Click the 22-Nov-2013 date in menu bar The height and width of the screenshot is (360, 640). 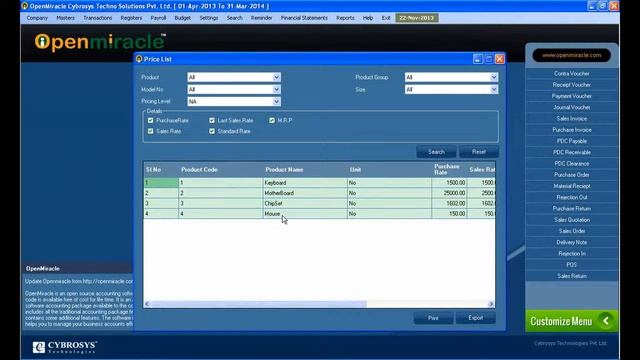[x=417, y=18]
